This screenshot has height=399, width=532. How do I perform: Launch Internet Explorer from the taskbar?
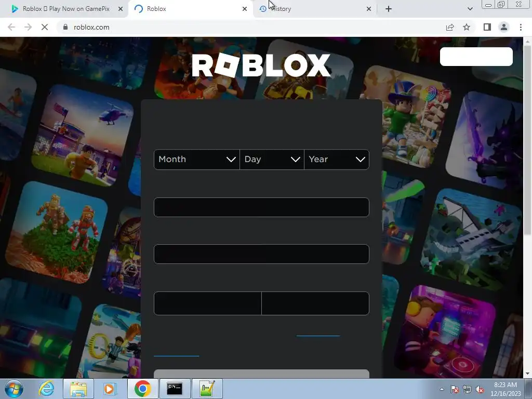46,389
